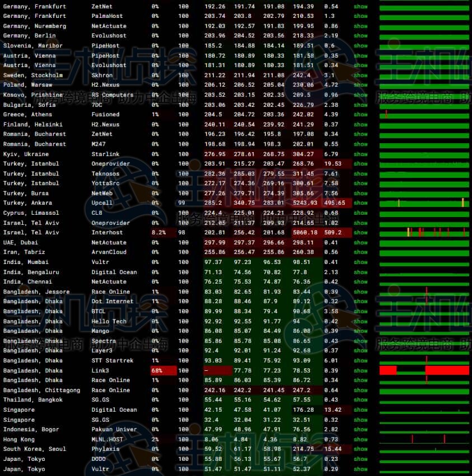
Task: Open show link for Tokyo Vultr row
Action: click(361, 469)
